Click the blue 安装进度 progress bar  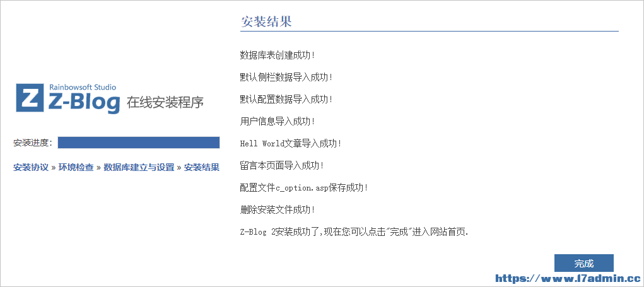point(138,143)
